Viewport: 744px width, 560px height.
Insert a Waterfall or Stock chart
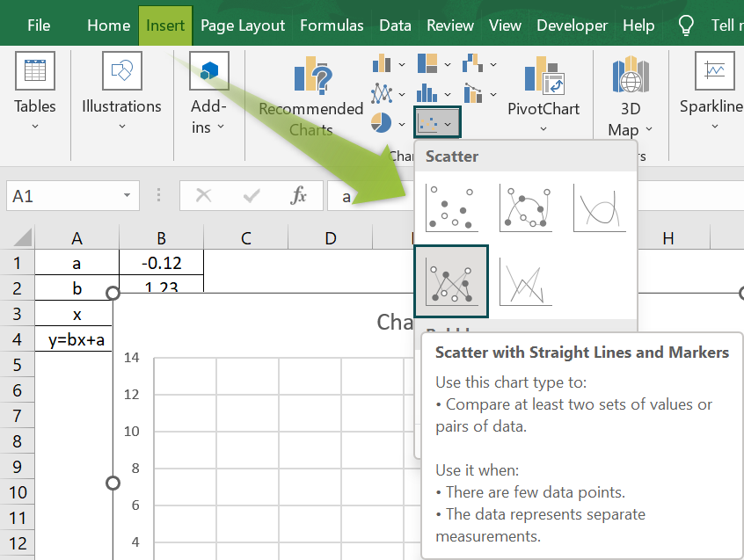click(472, 63)
